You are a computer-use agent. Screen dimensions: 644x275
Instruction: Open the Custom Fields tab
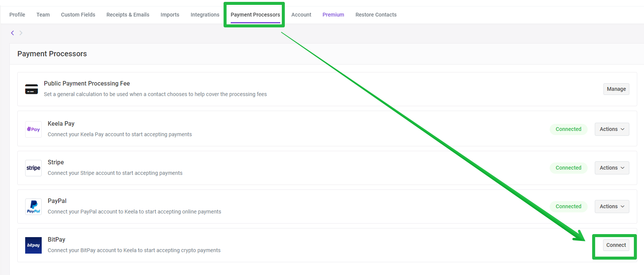pos(78,15)
